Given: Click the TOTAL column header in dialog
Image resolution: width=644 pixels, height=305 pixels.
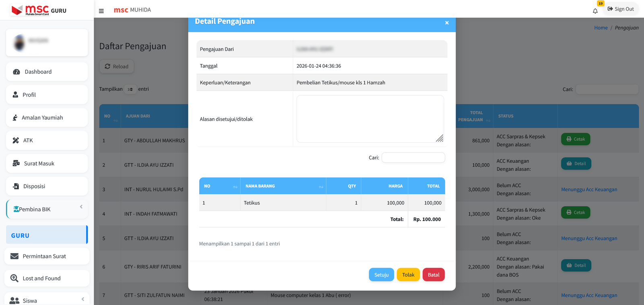Looking at the screenshot, I should click(x=427, y=186).
